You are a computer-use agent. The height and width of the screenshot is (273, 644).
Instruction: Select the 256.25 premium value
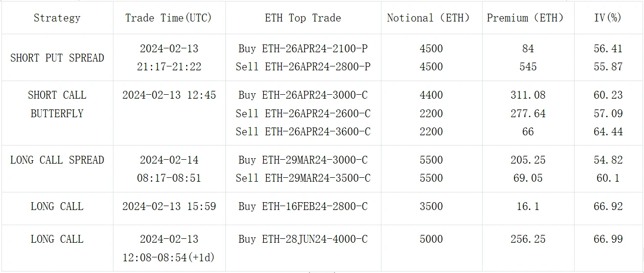click(528, 239)
